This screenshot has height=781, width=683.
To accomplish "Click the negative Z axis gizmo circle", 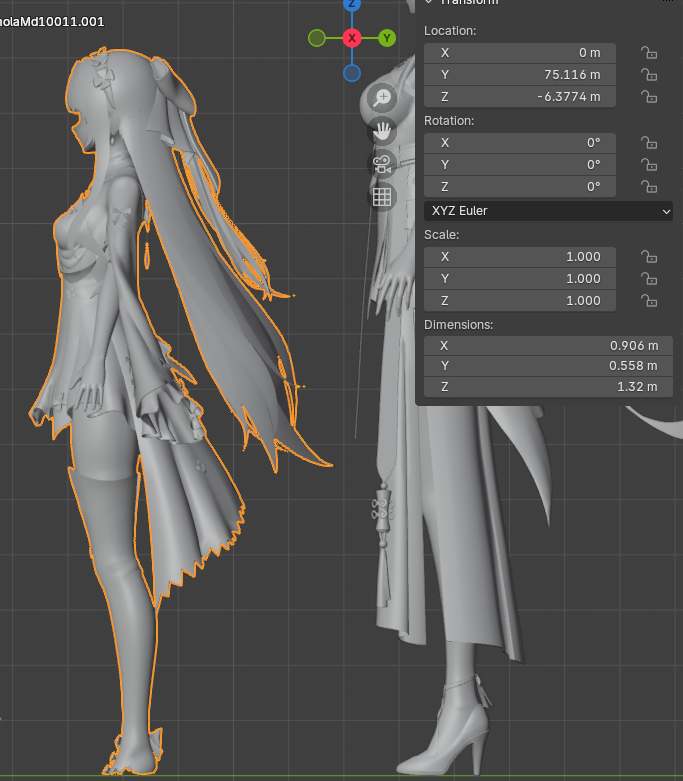I will click(352, 73).
